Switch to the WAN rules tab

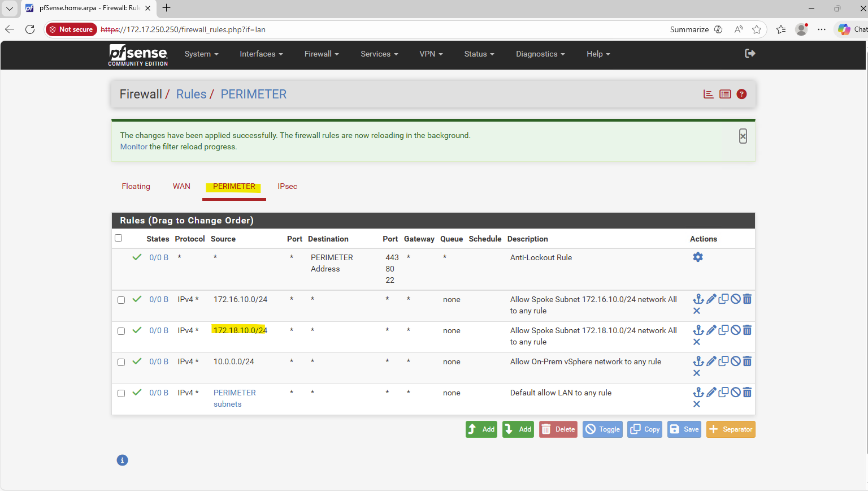[x=181, y=187]
